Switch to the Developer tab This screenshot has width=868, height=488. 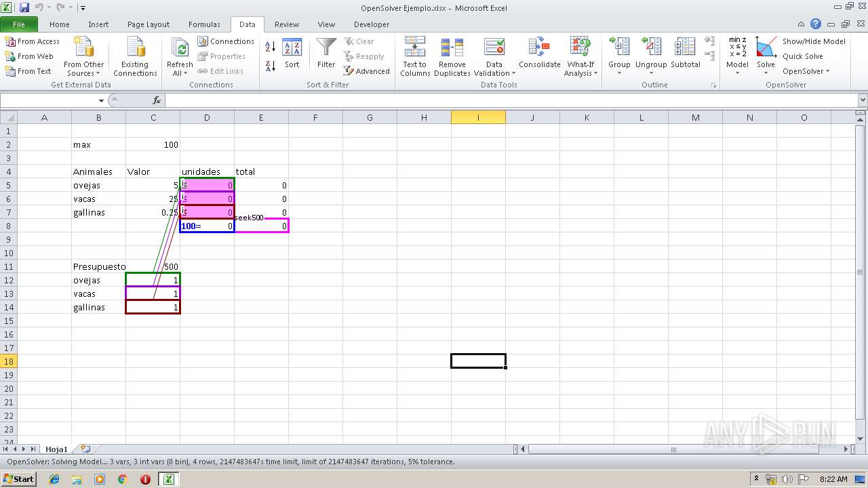click(372, 24)
